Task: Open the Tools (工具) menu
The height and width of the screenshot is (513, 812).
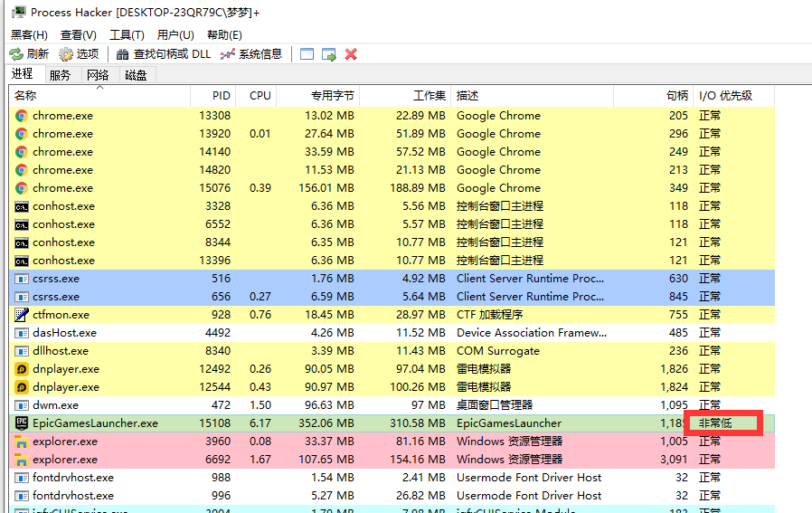Action: pos(127,34)
